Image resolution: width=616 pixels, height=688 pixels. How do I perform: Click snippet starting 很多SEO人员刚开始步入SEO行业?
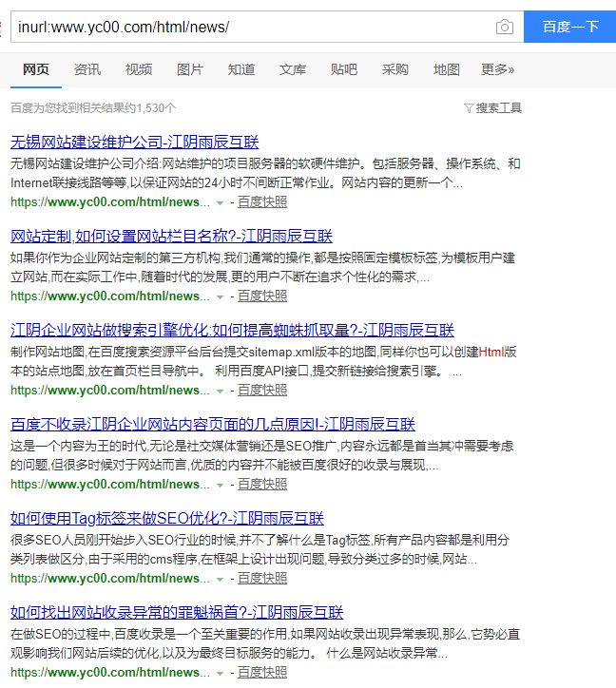260,549
